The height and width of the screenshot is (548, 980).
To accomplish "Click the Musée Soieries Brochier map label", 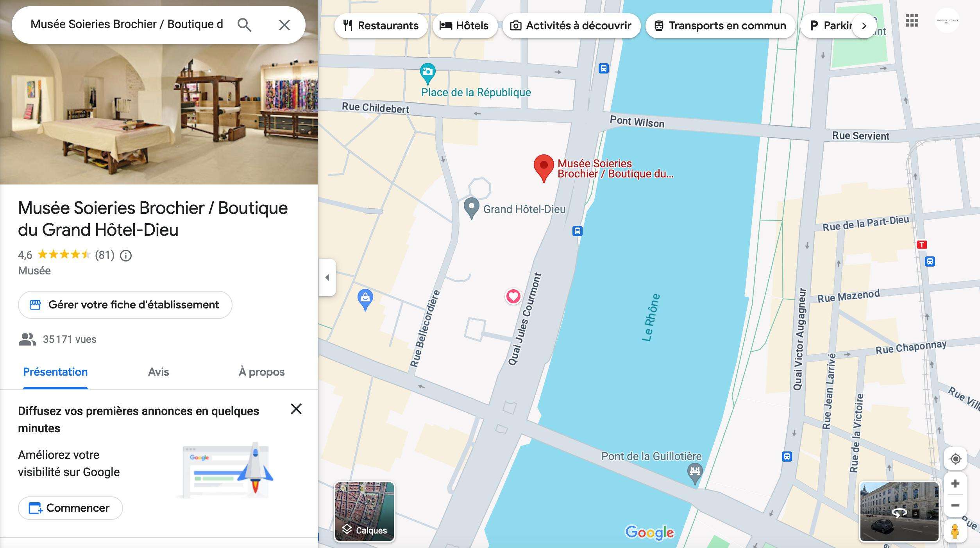I will [x=615, y=169].
